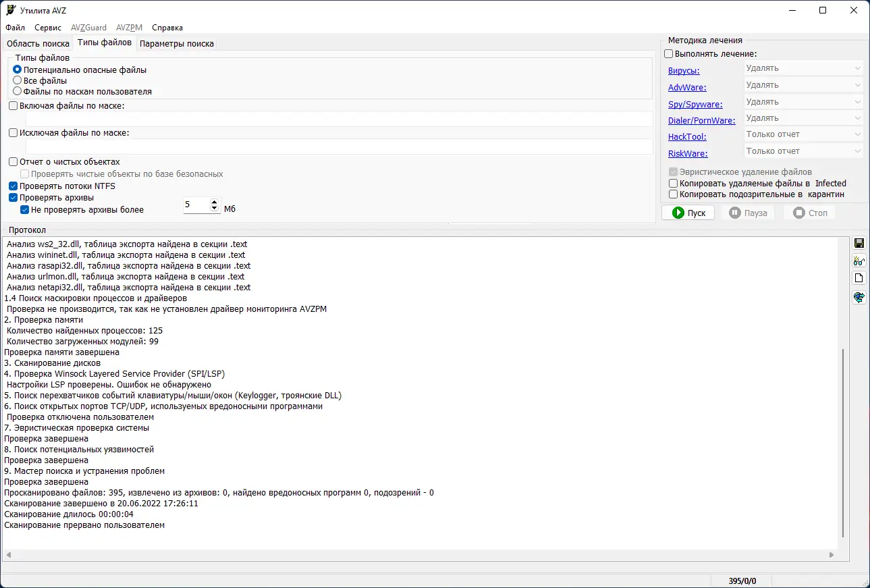The image size is (870, 588).
Task: Open the 'Сервис' menu
Action: (x=48, y=28)
